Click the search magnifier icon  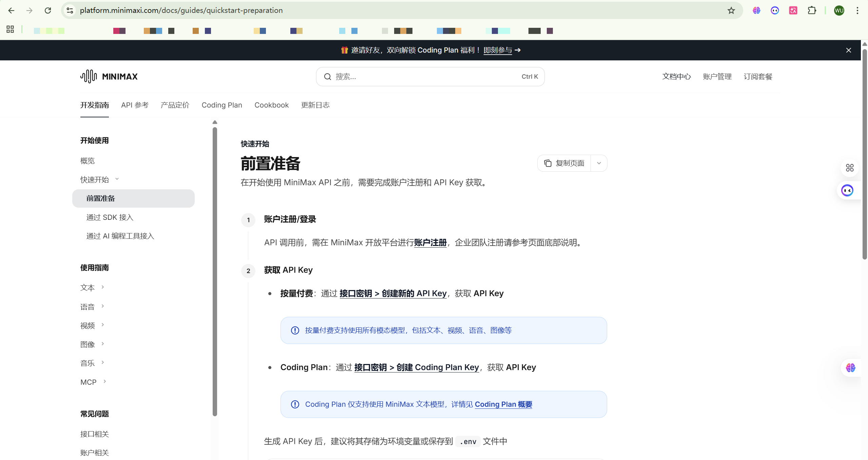coord(327,77)
